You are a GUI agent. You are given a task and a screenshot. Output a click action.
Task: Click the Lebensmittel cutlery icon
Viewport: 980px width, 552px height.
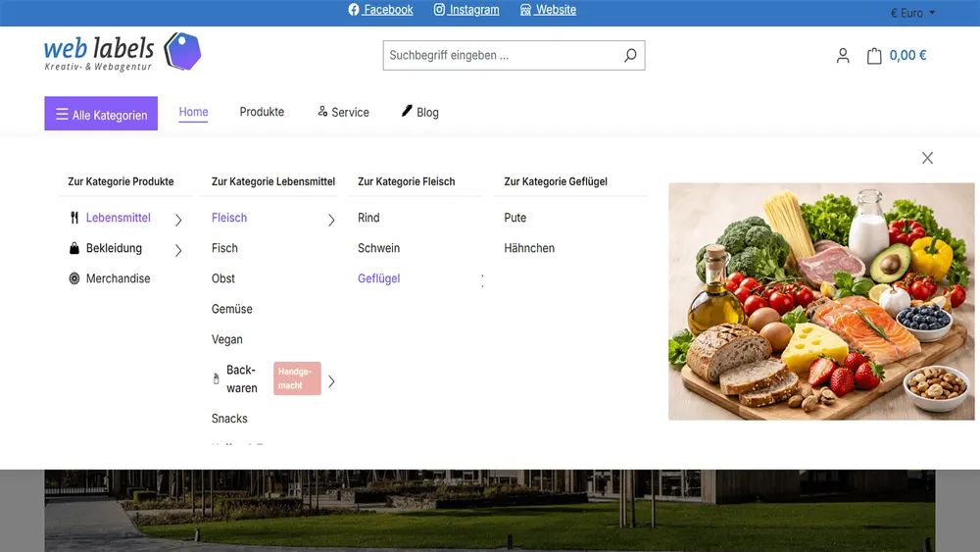point(74,218)
